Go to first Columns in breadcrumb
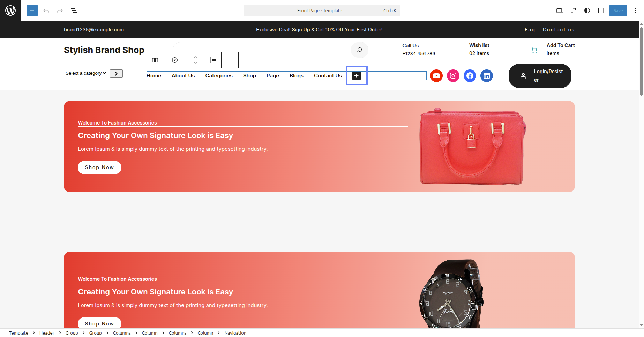 point(122,333)
